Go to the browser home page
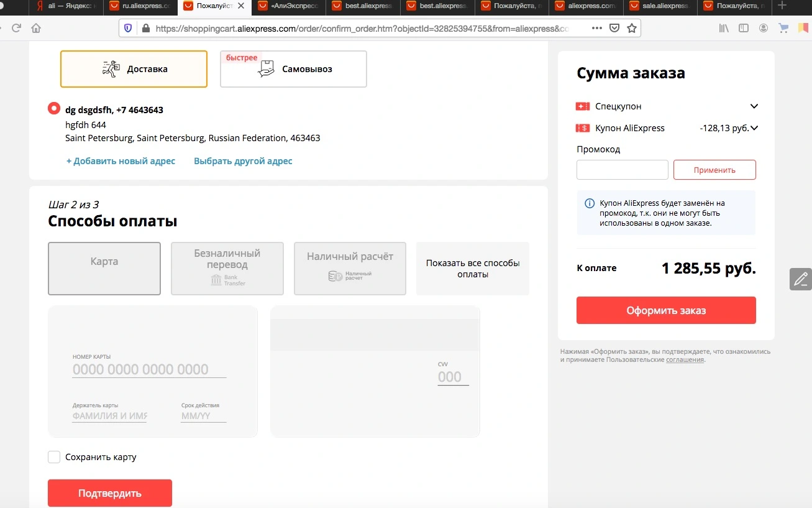The image size is (812, 508). (x=36, y=29)
